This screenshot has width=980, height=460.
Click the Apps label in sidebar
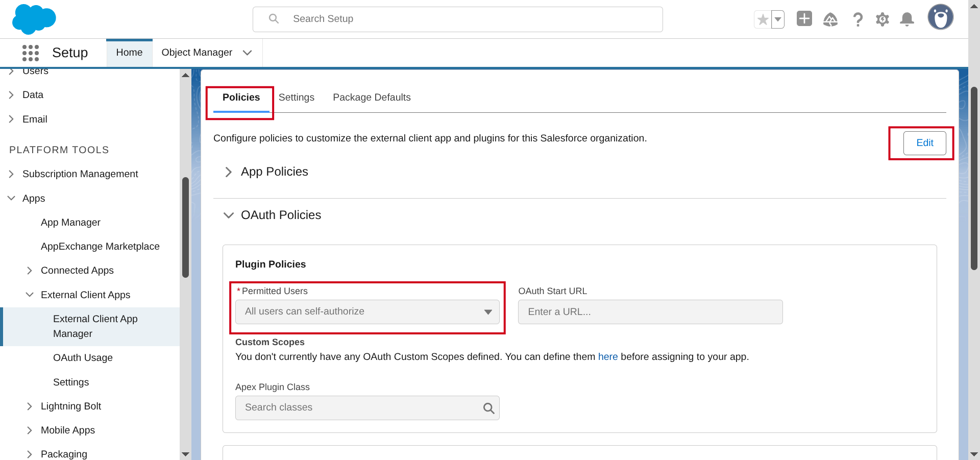point(34,198)
